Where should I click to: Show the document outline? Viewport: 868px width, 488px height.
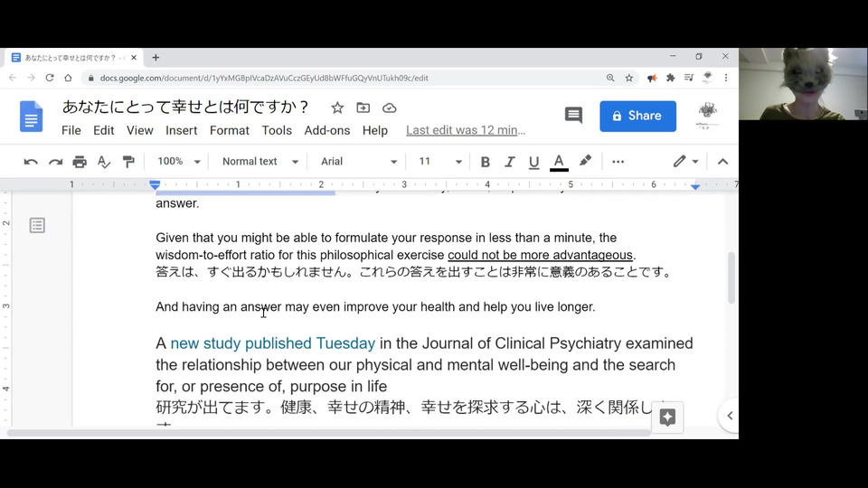coord(37,225)
